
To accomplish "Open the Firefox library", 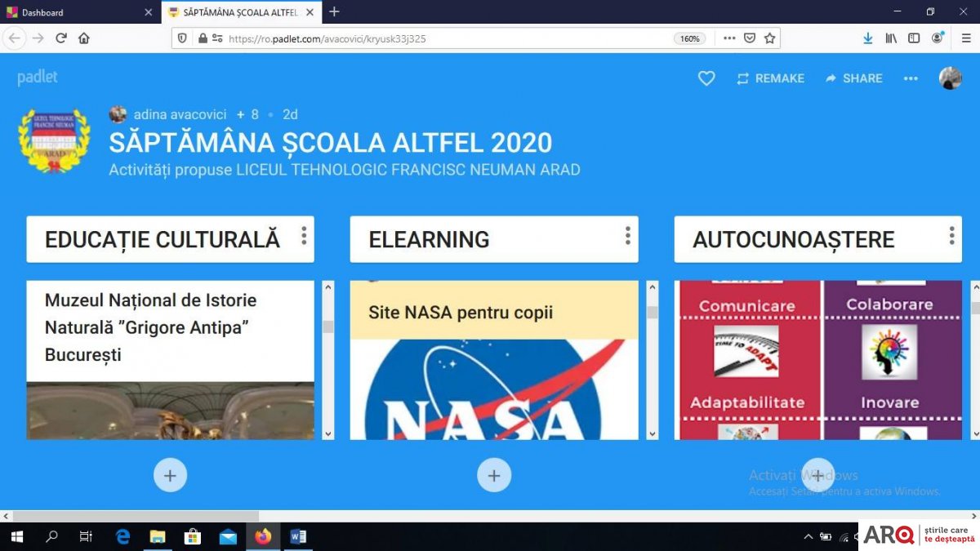I will (x=891, y=38).
